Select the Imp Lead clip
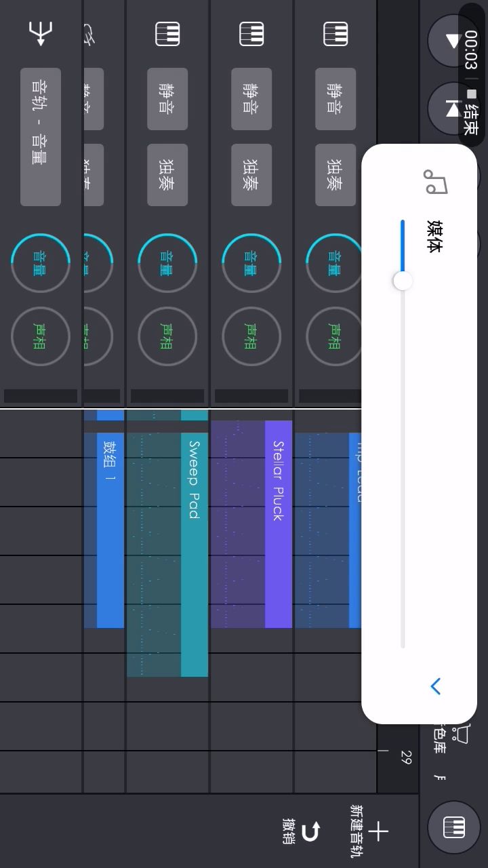 click(328, 530)
